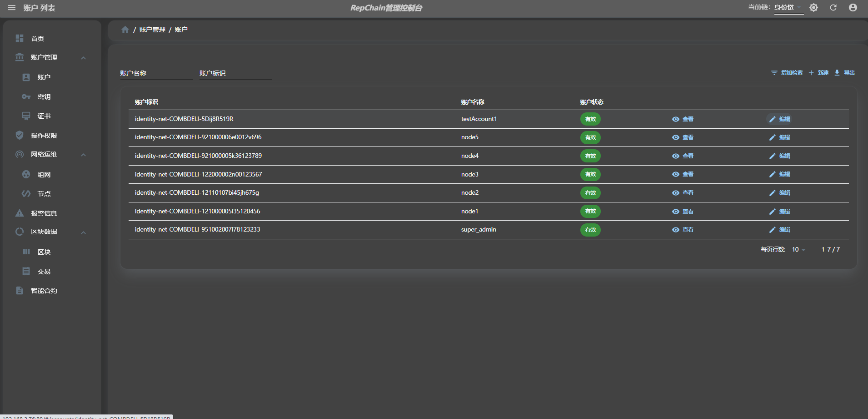Focus the 账户名称 search field
The width and height of the screenshot is (868, 419).
pos(156,73)
